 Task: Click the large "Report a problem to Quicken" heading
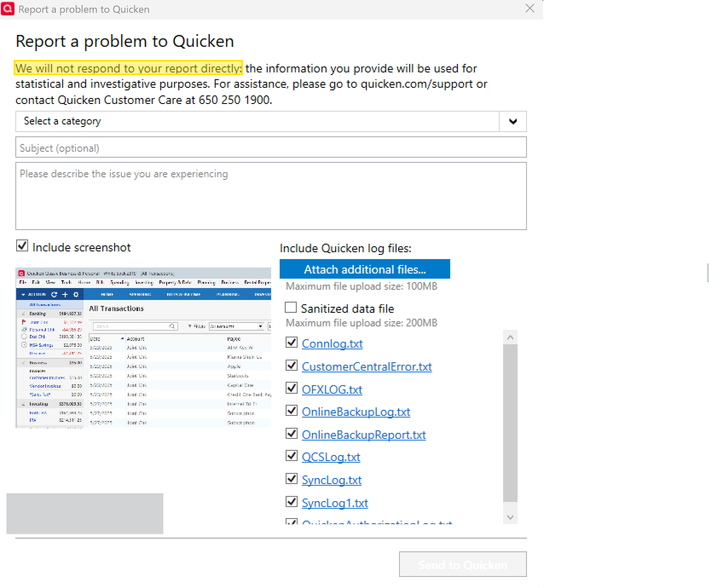pos(125,41)
